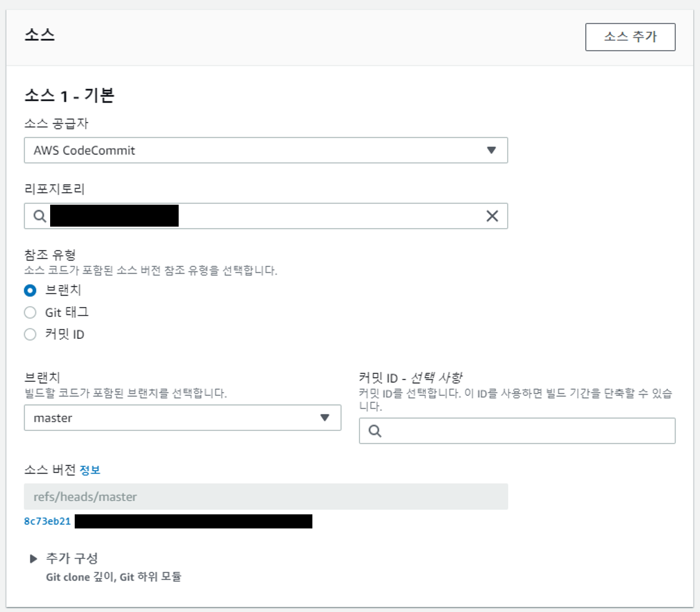Select the 브랜치 radio button
The image size is (700, 612).
click(30, 290)
